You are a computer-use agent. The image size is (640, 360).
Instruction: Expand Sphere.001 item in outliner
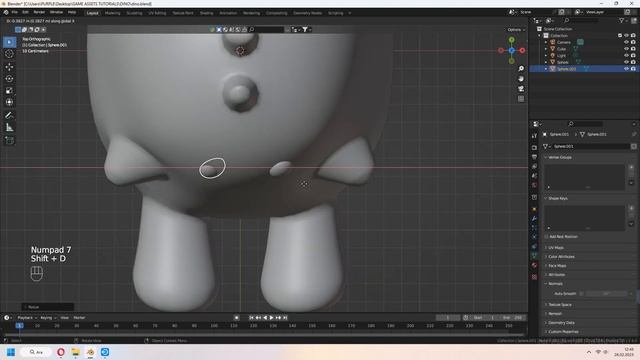pyautogui.click(x=546, y=69)
